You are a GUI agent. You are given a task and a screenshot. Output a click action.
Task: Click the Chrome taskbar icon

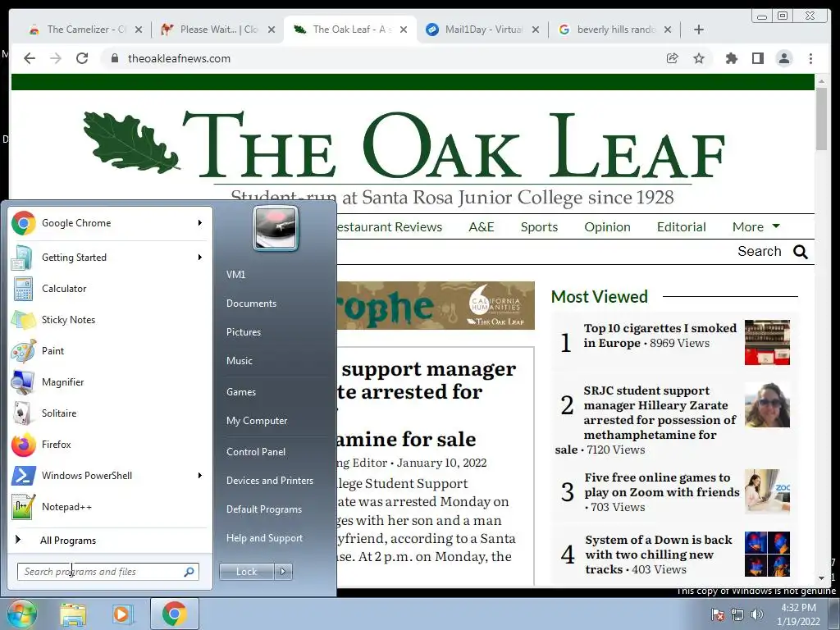[174, 614]
